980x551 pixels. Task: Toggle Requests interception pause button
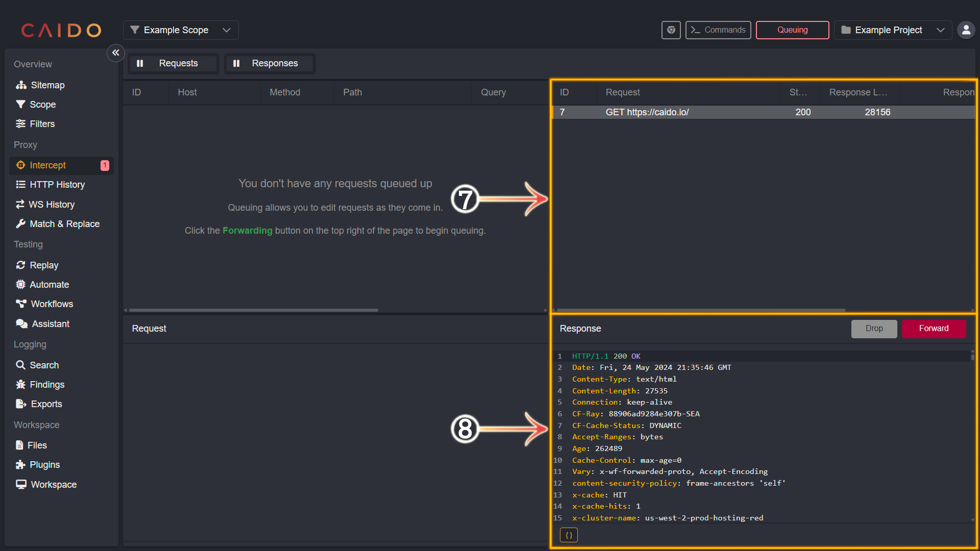point(173,63)
